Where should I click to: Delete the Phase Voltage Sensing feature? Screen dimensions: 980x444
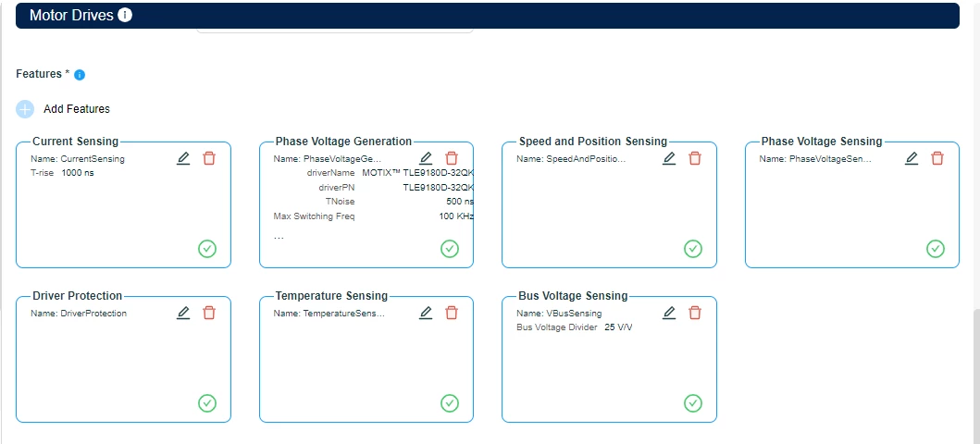[x=937, y=158]
